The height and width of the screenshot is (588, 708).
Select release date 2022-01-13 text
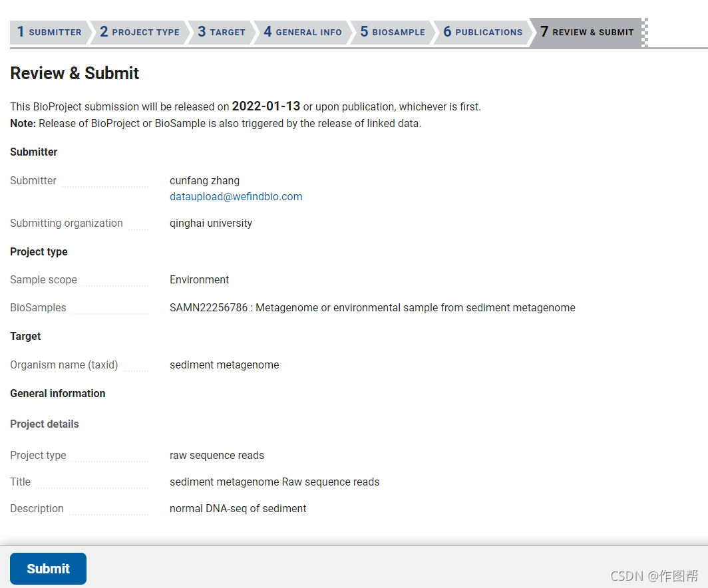pos(266,106)
